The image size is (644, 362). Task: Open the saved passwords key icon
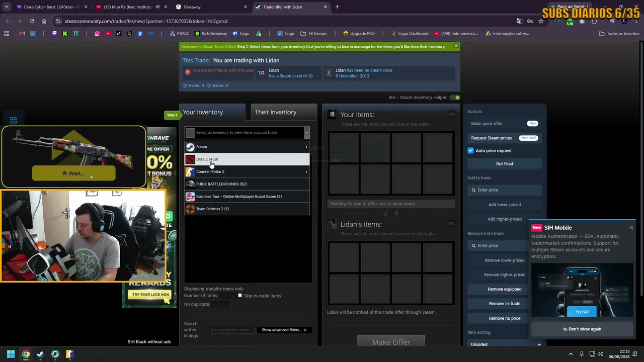click(530, 21)
